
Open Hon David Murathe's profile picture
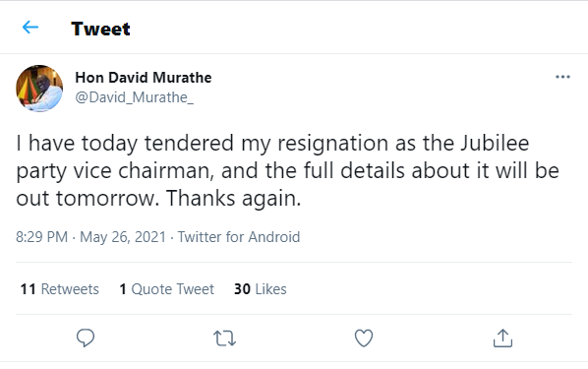[x=39, y=89]
